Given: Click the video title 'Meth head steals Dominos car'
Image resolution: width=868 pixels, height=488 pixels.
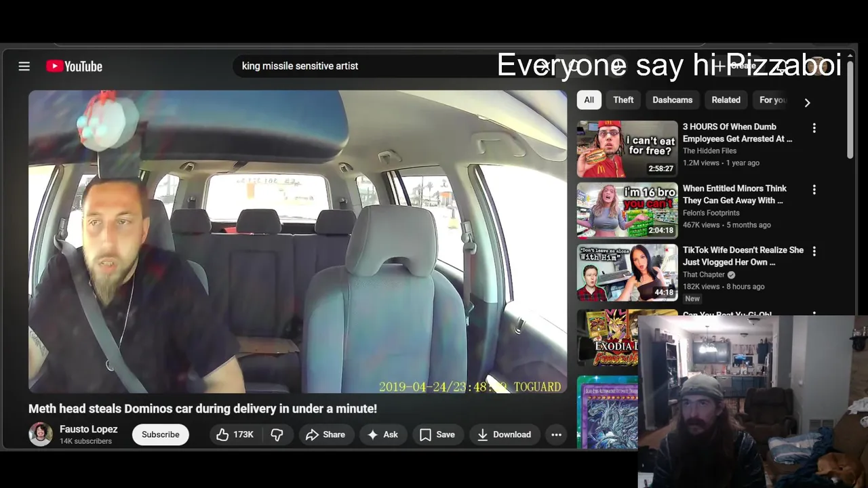Looking at the screenshot, I should (x=203, y=409).
